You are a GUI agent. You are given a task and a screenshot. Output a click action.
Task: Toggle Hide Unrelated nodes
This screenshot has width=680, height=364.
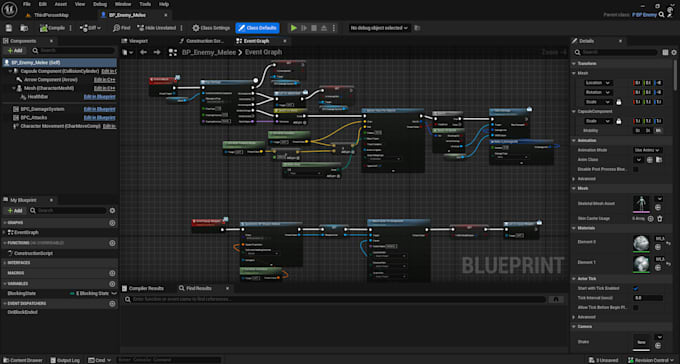click(x=157, y=28)
